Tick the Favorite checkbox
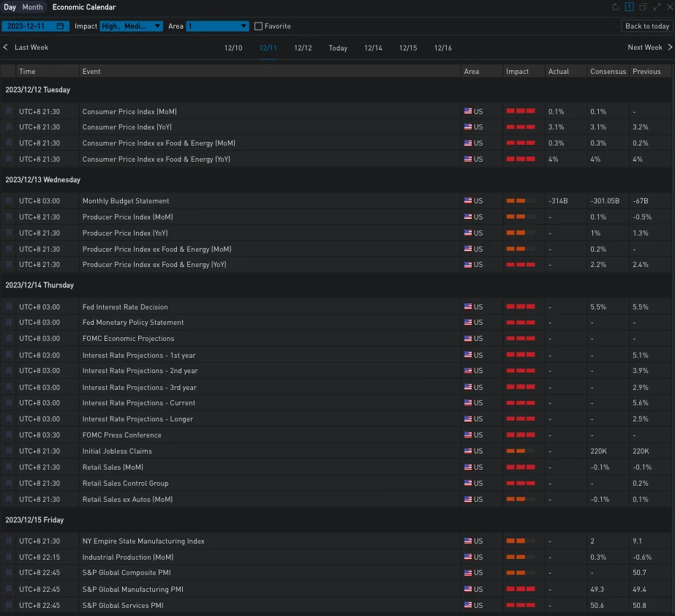The width and height of the screenshot is (675, 616). point(258,26)
